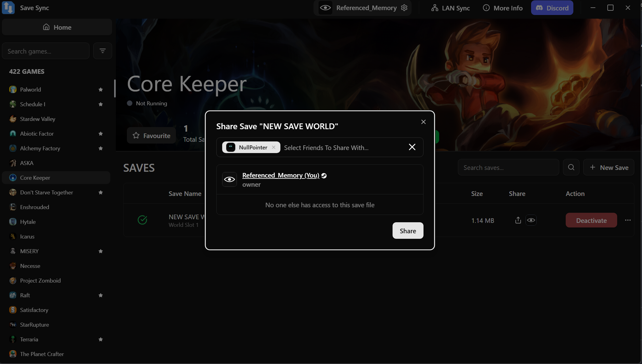Click the share upload icon for NEW SAVE WORLD
The width and height of the screenshot is (642, 364).
(x=518, y=220)
